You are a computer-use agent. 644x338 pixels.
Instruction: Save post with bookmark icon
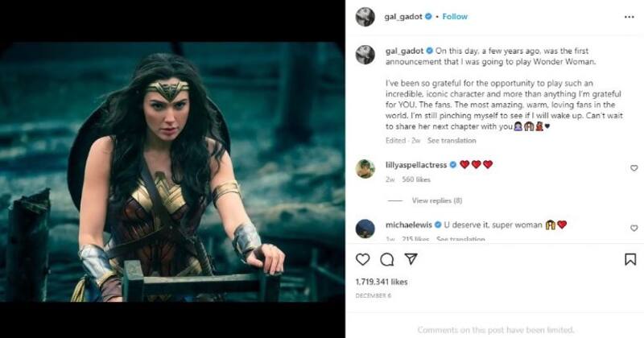click(x=630, y=259)
